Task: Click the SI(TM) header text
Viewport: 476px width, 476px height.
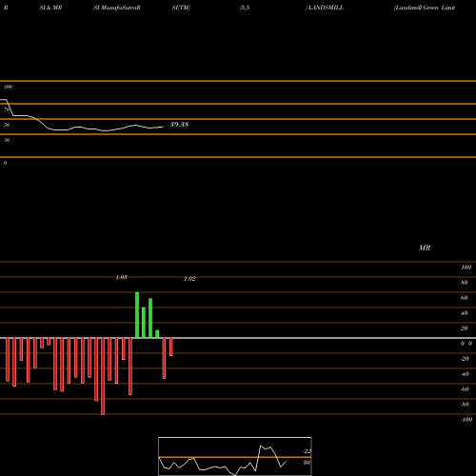Action: point(181,8)
